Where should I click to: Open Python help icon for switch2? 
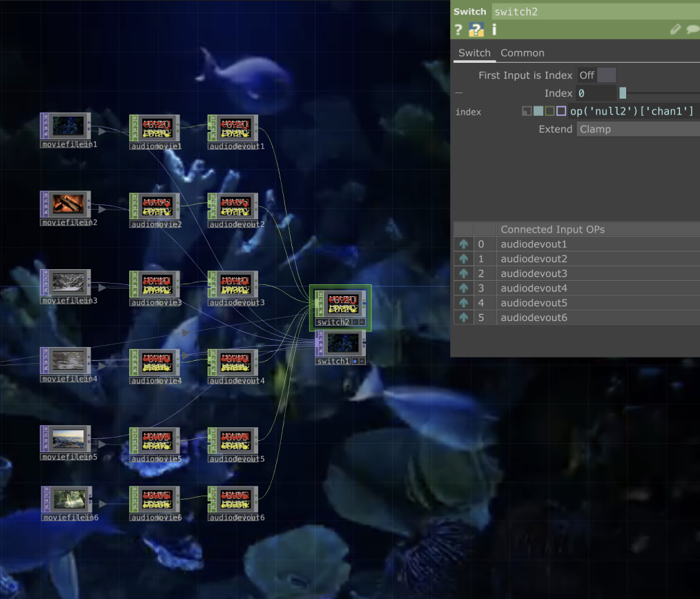[x=476, y=30]
